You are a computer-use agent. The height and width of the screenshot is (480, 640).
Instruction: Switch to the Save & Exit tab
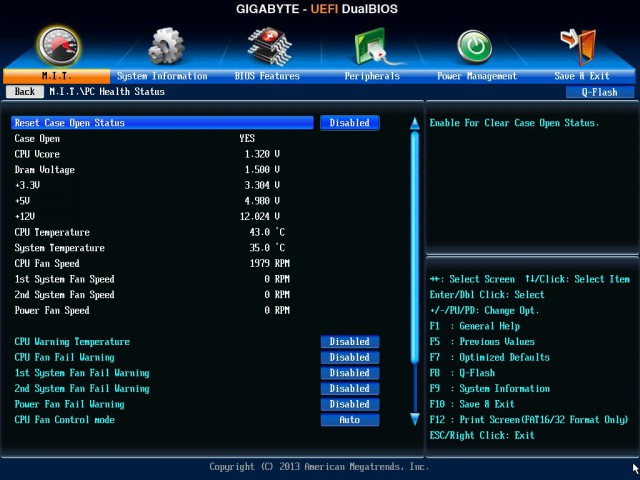point(582,76)
